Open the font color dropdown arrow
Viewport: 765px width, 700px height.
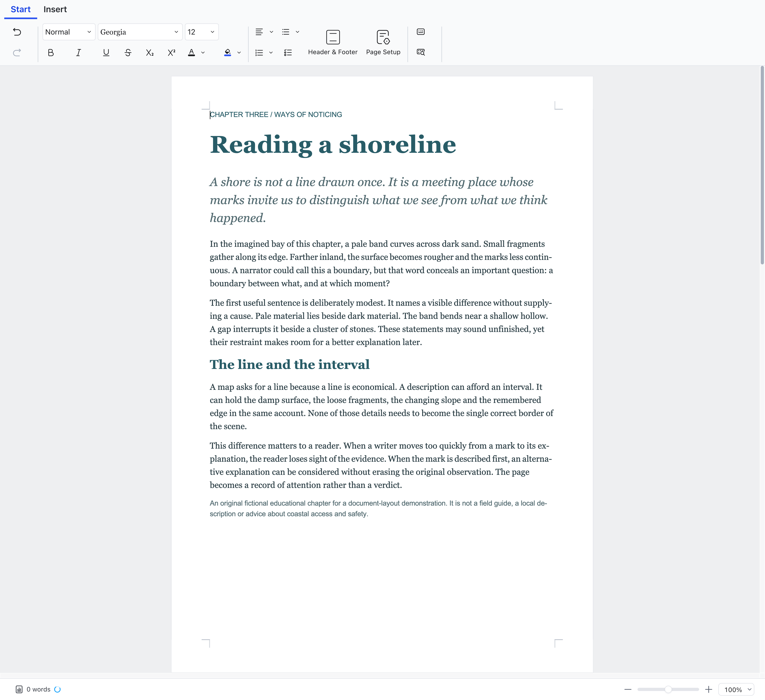[203, 53]
